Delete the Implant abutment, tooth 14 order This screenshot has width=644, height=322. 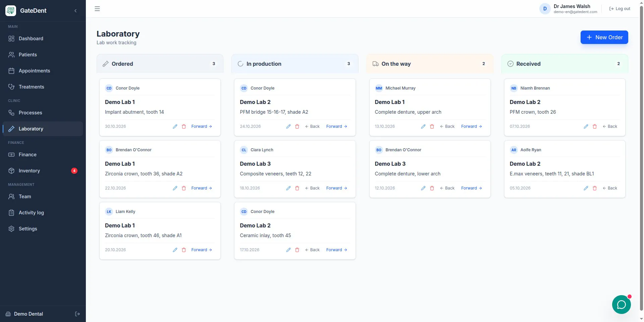pos(184,126)
